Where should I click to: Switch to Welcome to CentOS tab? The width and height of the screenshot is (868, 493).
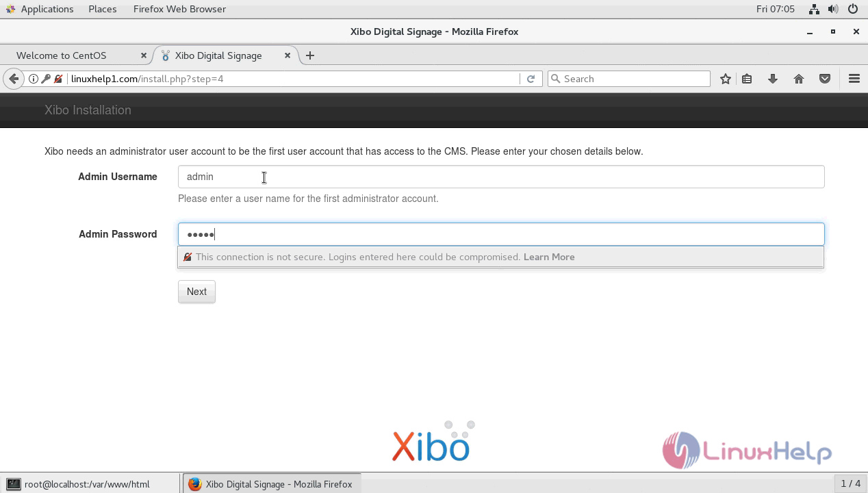(62, 55)
